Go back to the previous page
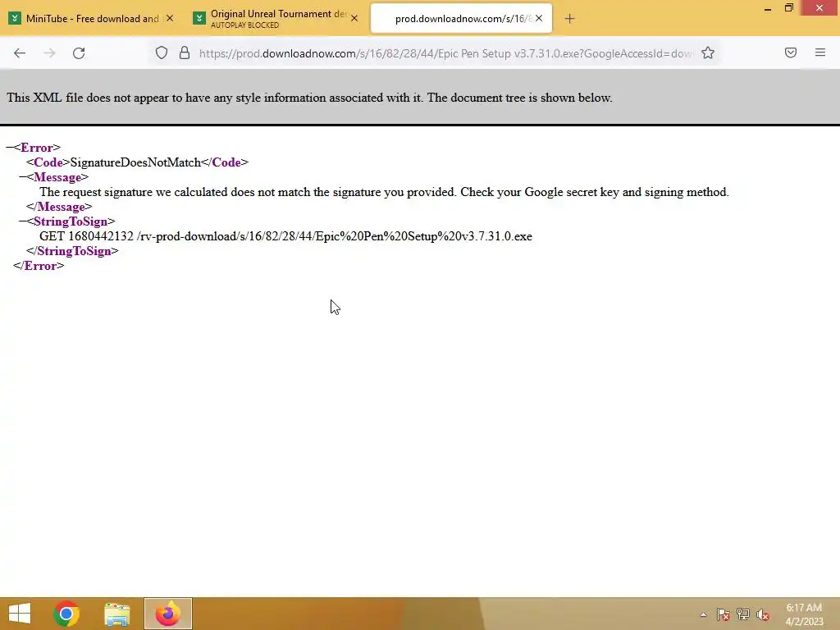This screenshot has height=630, width=840. (x=20, y=53)
